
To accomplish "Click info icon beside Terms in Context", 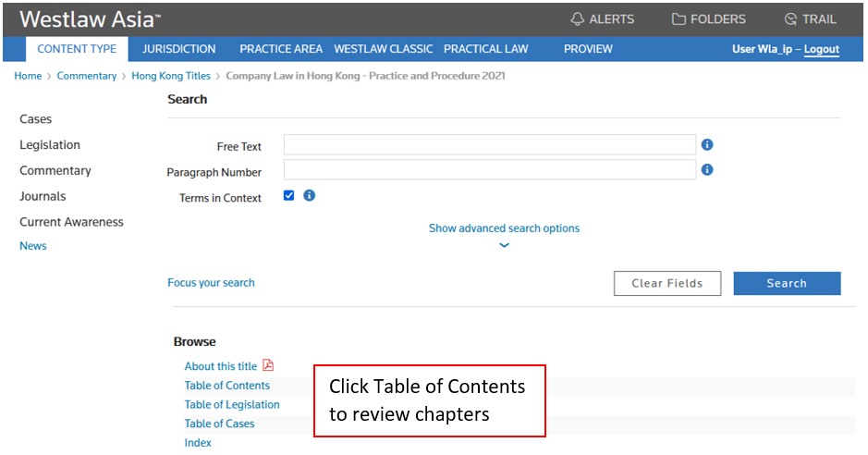I will (309, 195).
